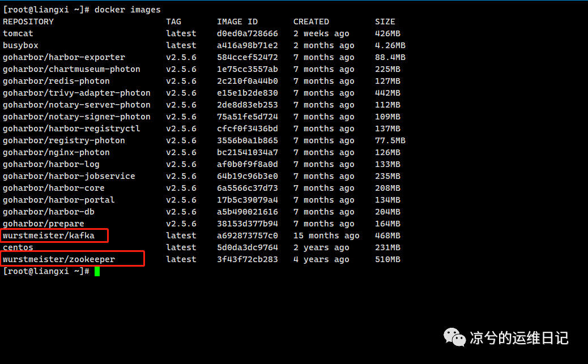588x364 pixels.
Task: Click image ID 38153d377b94
Action: tap(248, 224)
